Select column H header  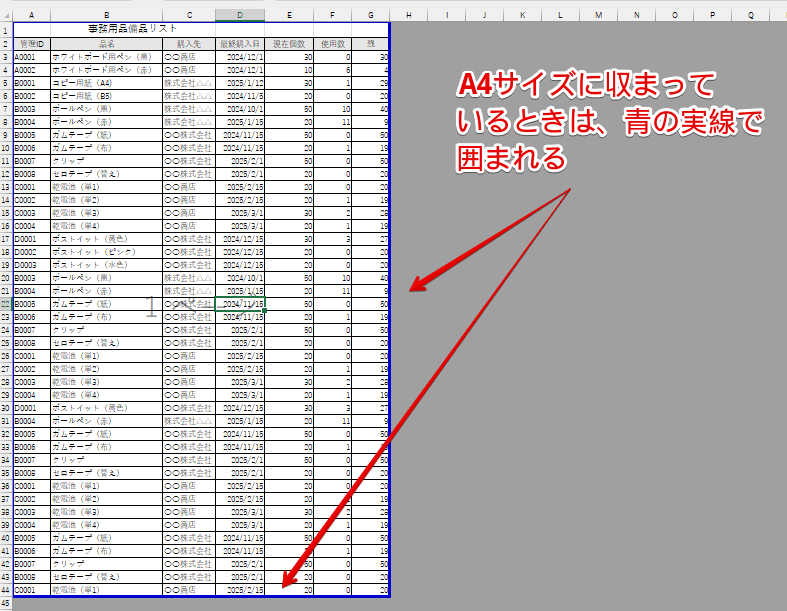pyautogui.click(x=409, y=16)
